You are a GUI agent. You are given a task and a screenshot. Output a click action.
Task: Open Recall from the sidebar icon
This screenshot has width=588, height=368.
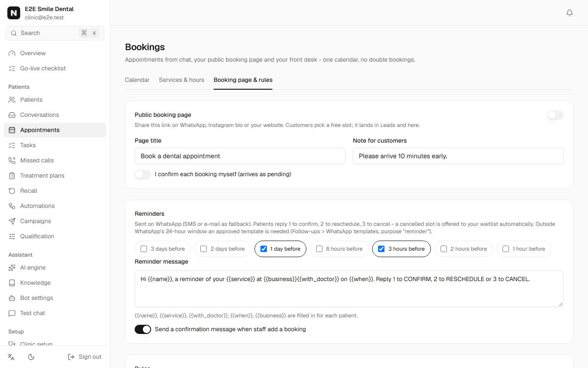click(x=12, y=191)
